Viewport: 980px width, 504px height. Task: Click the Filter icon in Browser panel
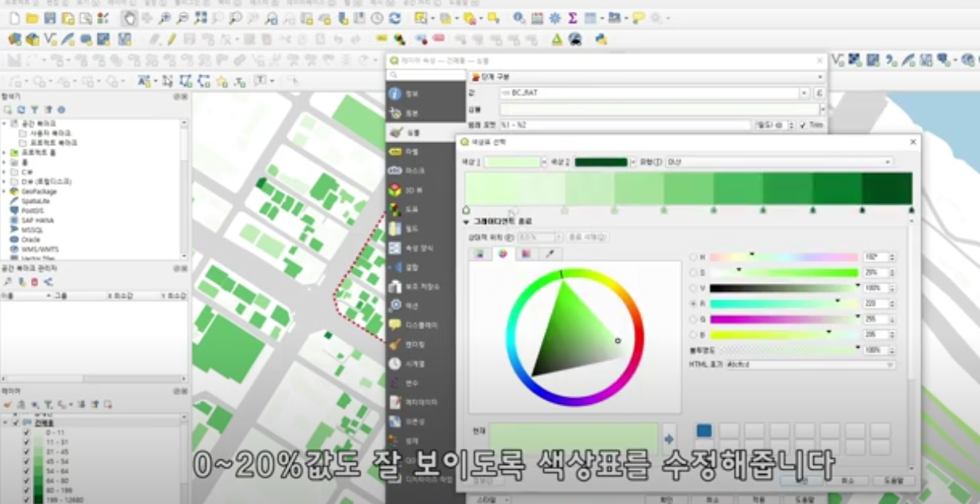point(34,110)
